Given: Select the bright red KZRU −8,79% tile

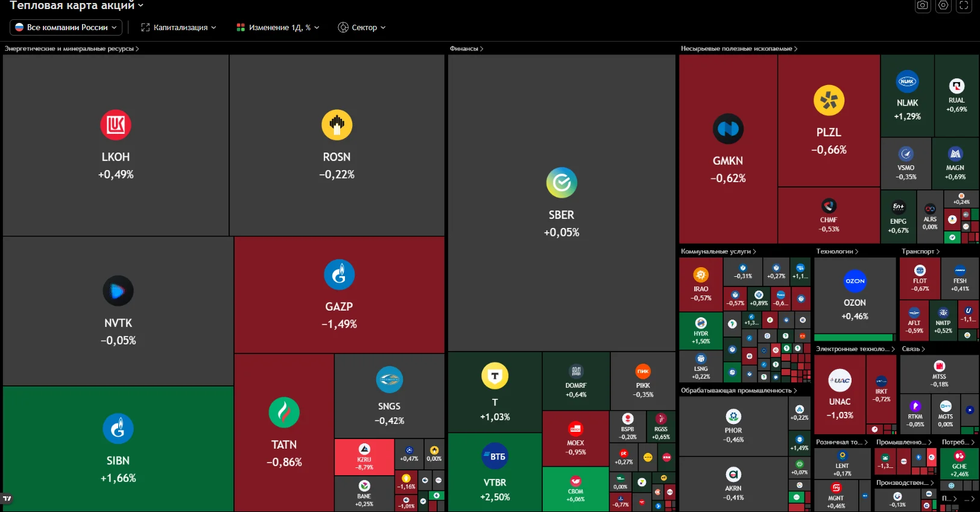Looking at the screenshot, I should coord(364,457).
